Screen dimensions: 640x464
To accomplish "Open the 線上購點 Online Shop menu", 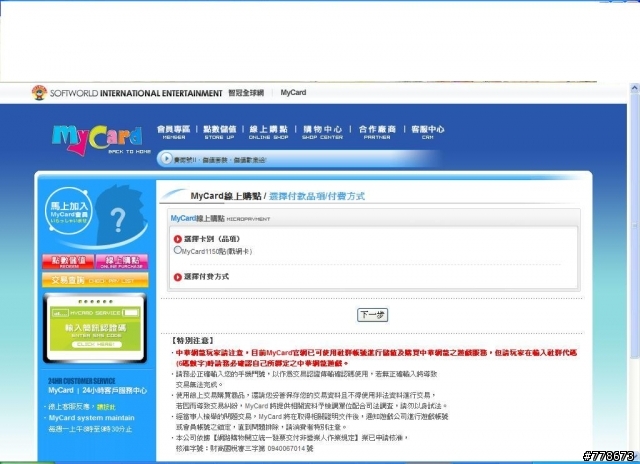I will pyautogui.click(x=269, y=132).
